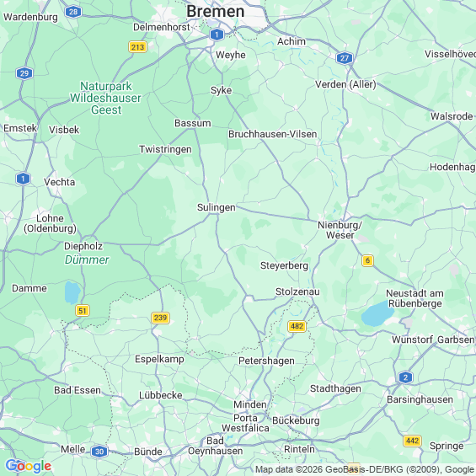
Task: Select the yellow 239 road shield
Action: 160,318
